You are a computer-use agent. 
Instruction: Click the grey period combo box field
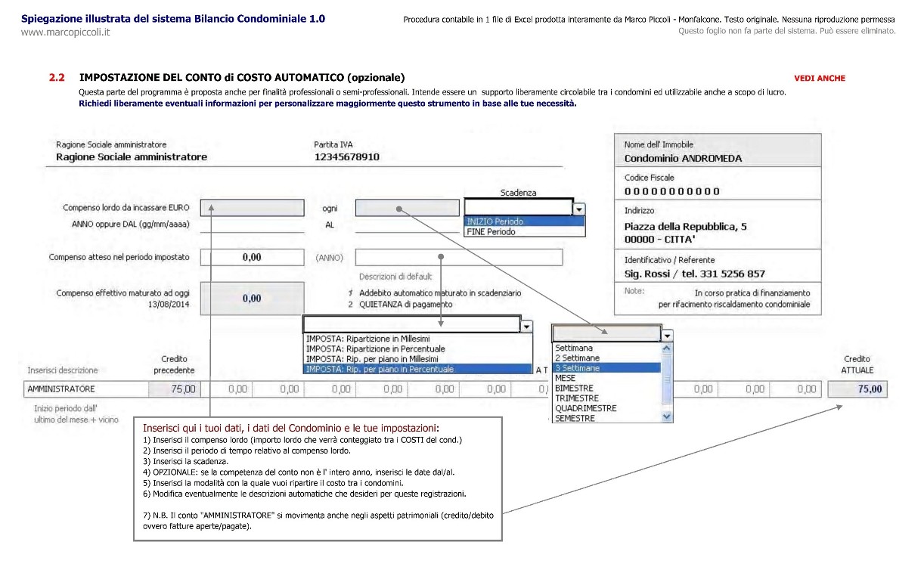[607, 335]
